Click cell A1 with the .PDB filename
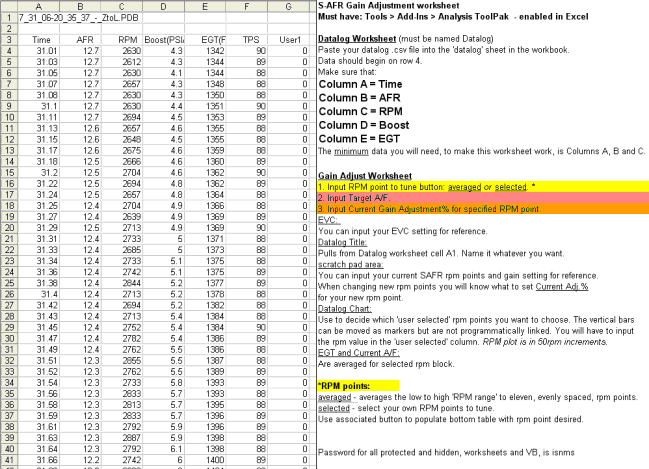649x469 pixels. (38, 18)
